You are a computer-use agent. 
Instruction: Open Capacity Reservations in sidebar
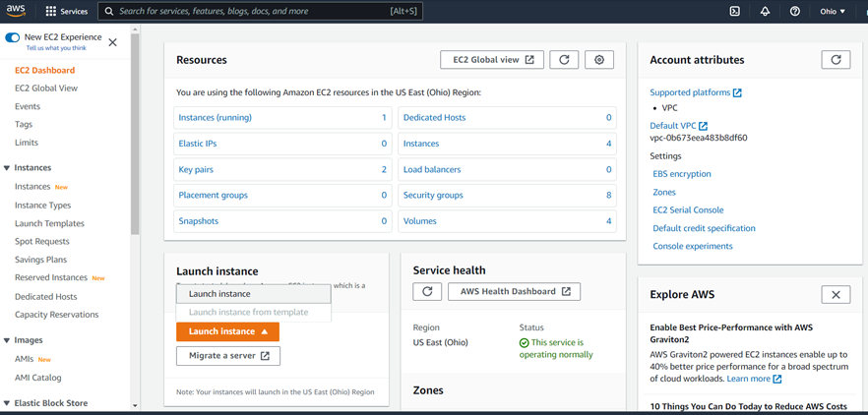(x=57, y=315)
